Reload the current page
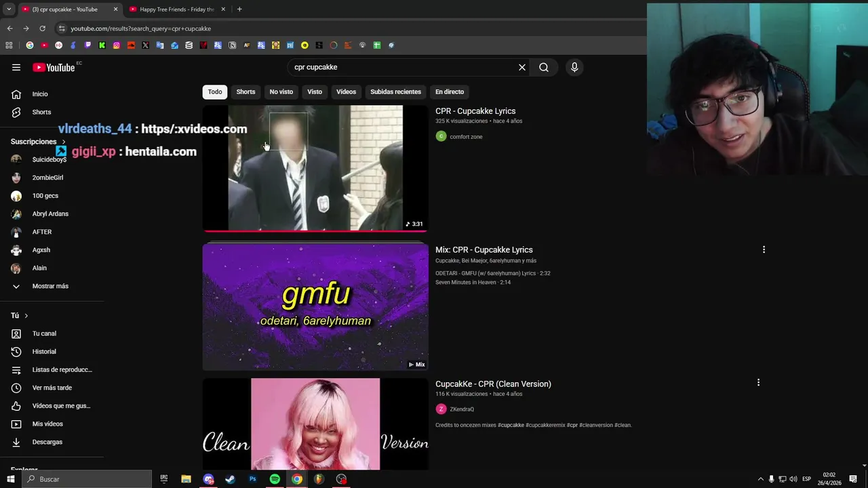Image resolution: width=868 pixels, height=488 pixels. (42, 28)
